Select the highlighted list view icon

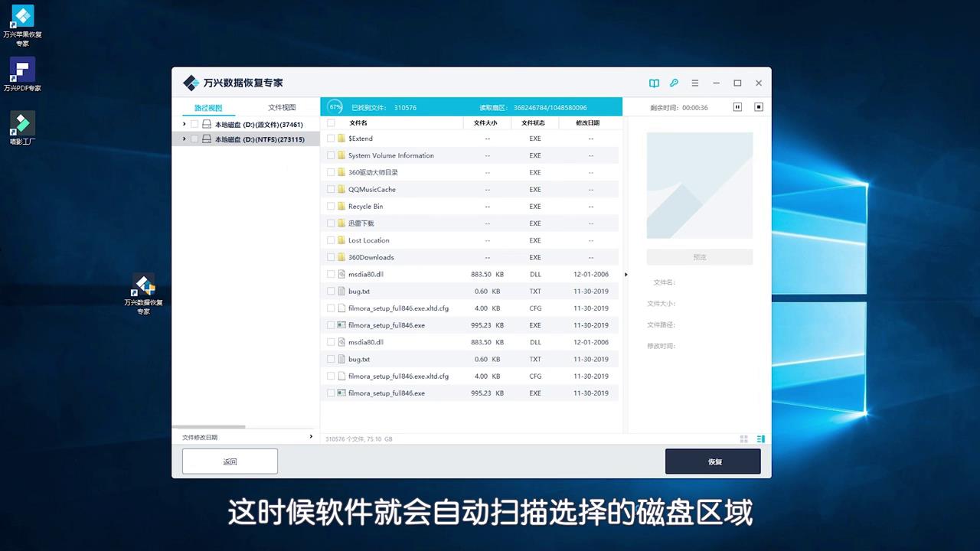[759, 439]
